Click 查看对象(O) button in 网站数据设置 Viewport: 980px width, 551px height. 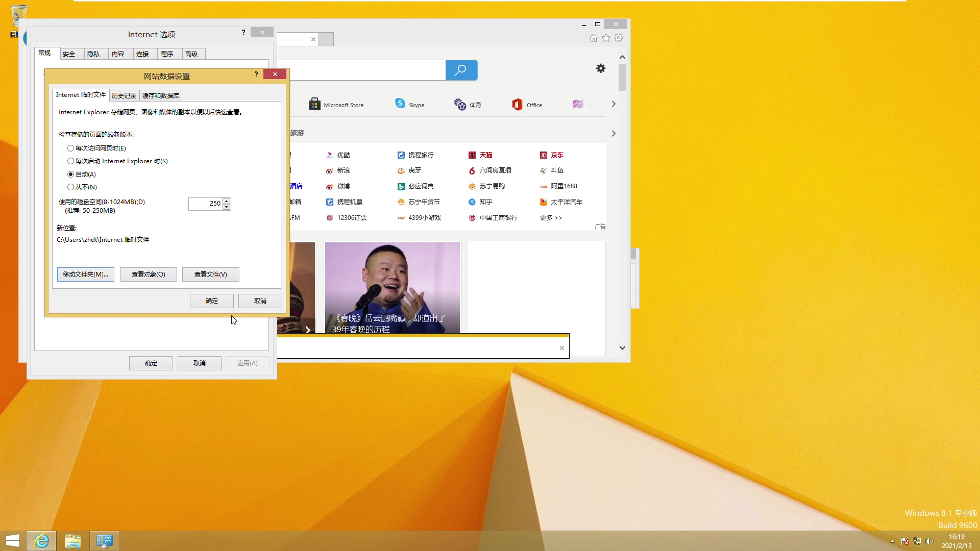coord(148,274)
